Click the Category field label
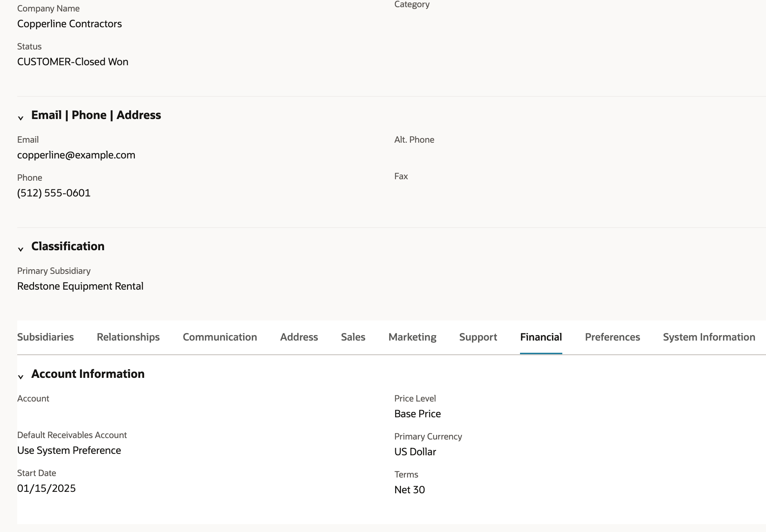Screen dimensions: 766x532 click(x=412, y=4)
